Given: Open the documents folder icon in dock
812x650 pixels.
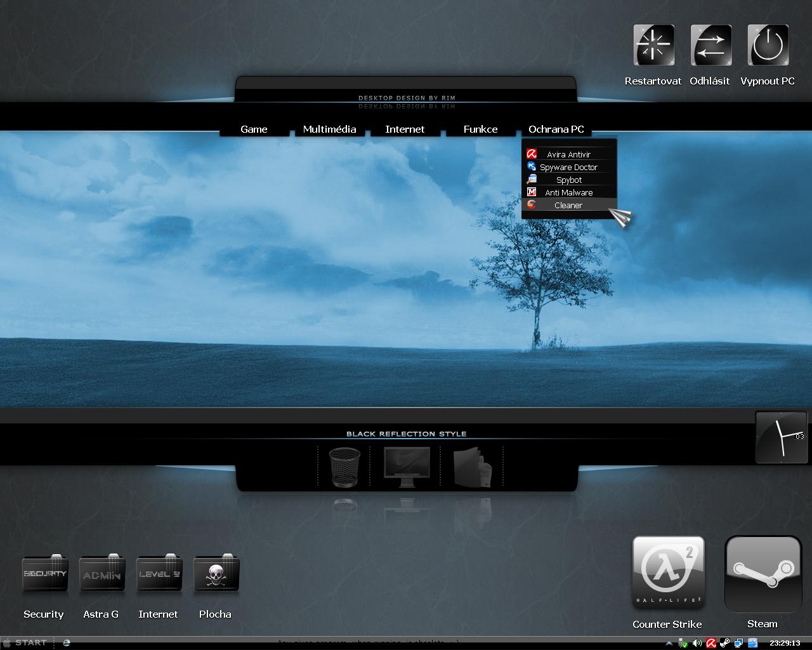Looking at the screenshot, I should coord(473,467).
